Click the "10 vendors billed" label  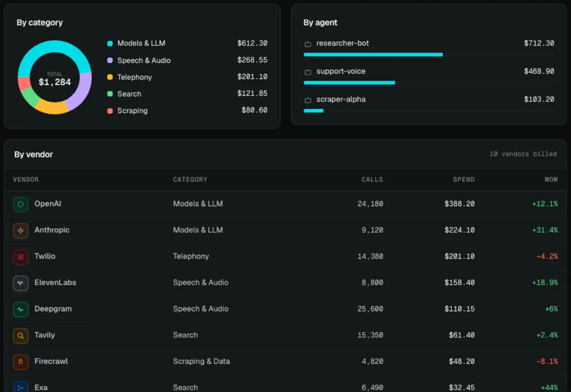click(523, 154)
